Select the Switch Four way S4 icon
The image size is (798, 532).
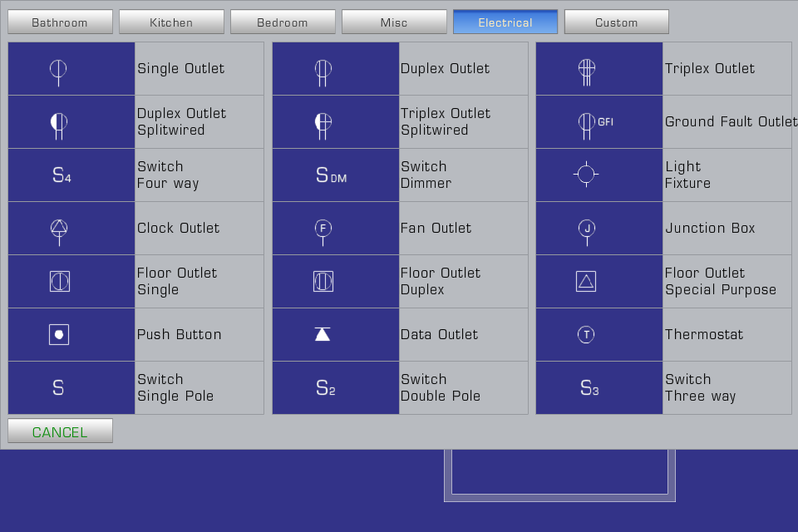coord(62,175)
